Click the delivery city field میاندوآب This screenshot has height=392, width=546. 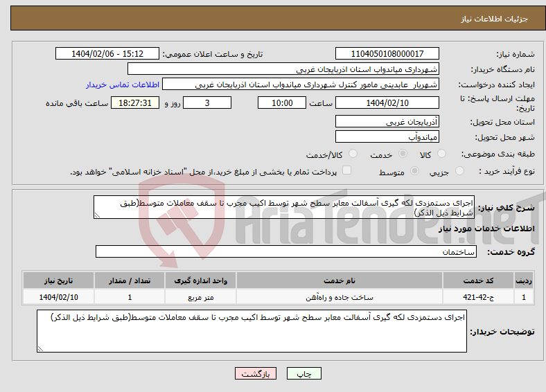(x=387, y=136)
